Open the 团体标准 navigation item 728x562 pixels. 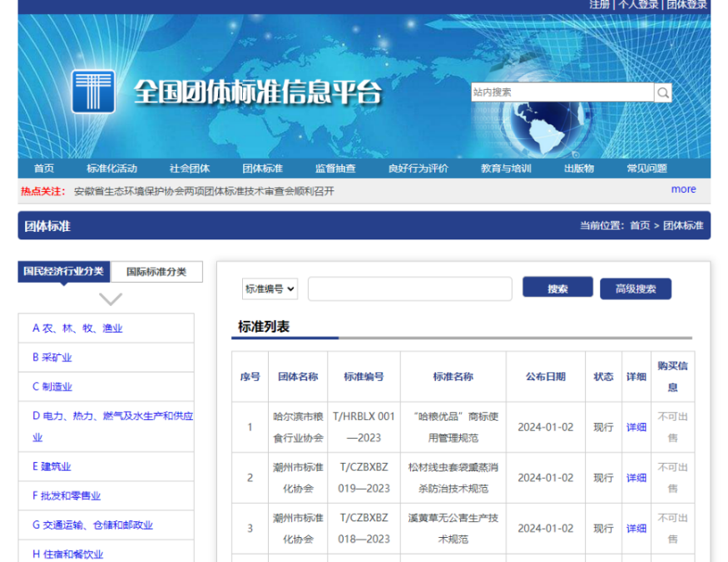coord(262,169)
